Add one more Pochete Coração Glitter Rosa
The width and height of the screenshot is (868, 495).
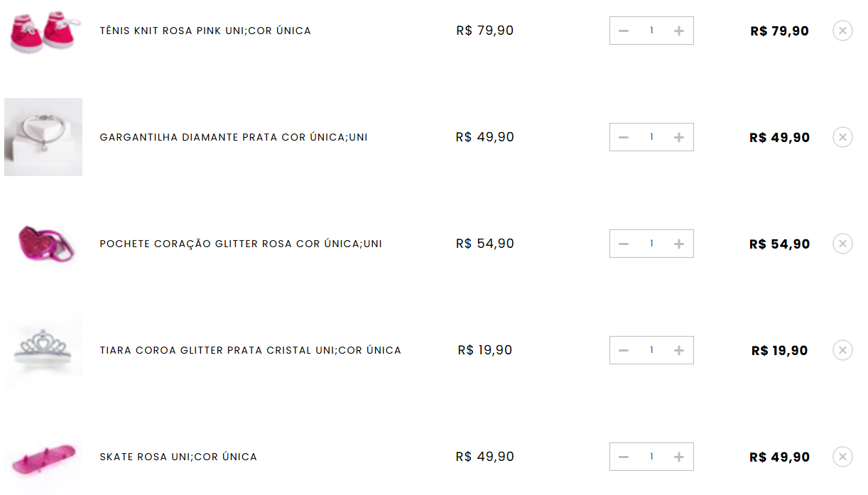point(679,244)
